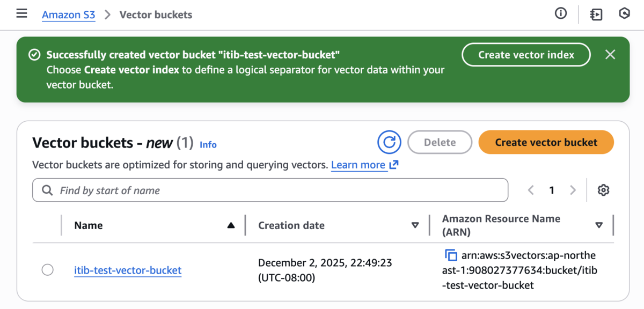The height and width of the screenshot is (309, 644).
Task: Click Create vector bucket button
Action: [546, 142]
